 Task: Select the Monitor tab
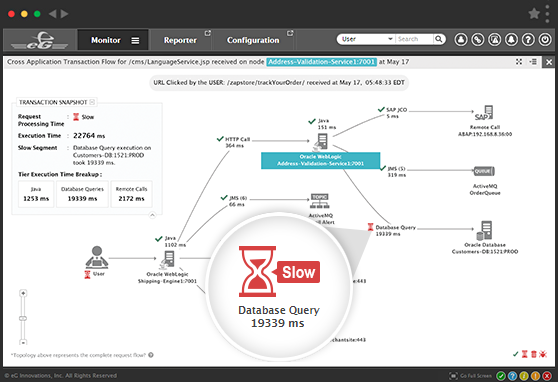pyautogui.click(x=113, y=40)
